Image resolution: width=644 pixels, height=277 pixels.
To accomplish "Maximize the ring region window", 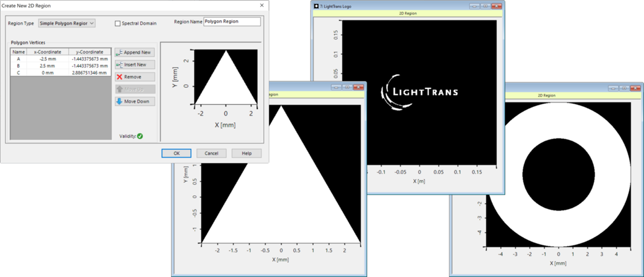I will (x=624, y=88).
